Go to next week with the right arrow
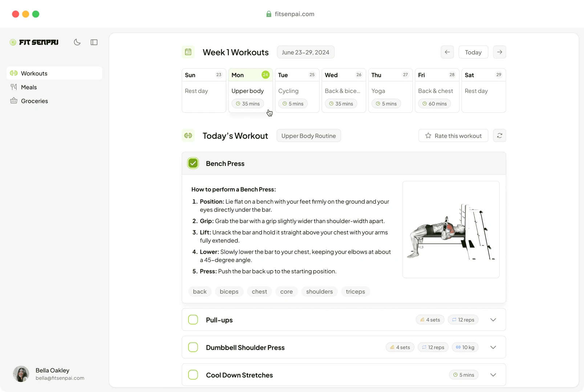 [x=499, y=52]
